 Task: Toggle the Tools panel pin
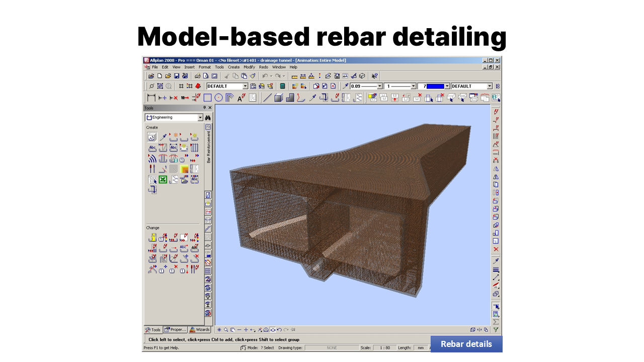point(204,108)
